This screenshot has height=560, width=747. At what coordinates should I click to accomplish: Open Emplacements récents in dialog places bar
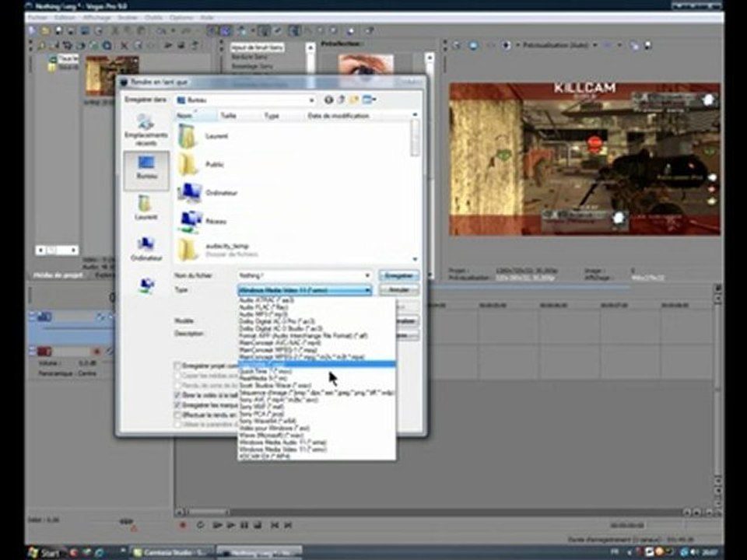(x=146, y=130)
